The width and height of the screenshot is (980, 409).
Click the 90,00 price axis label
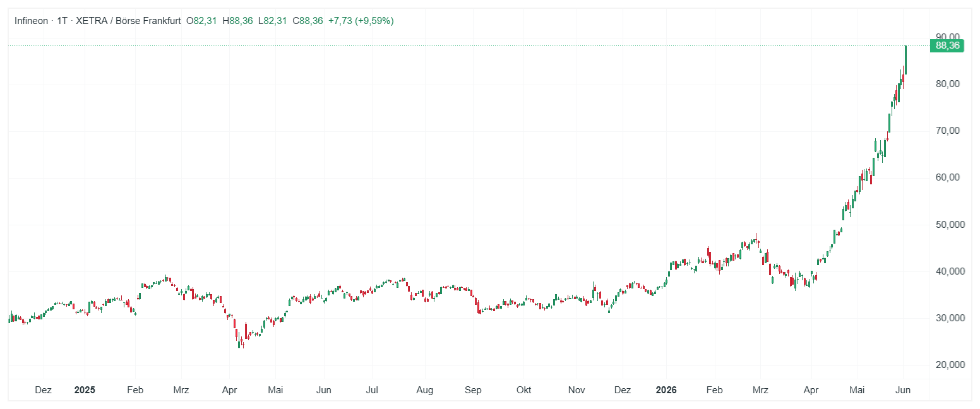tap(948, 37)
